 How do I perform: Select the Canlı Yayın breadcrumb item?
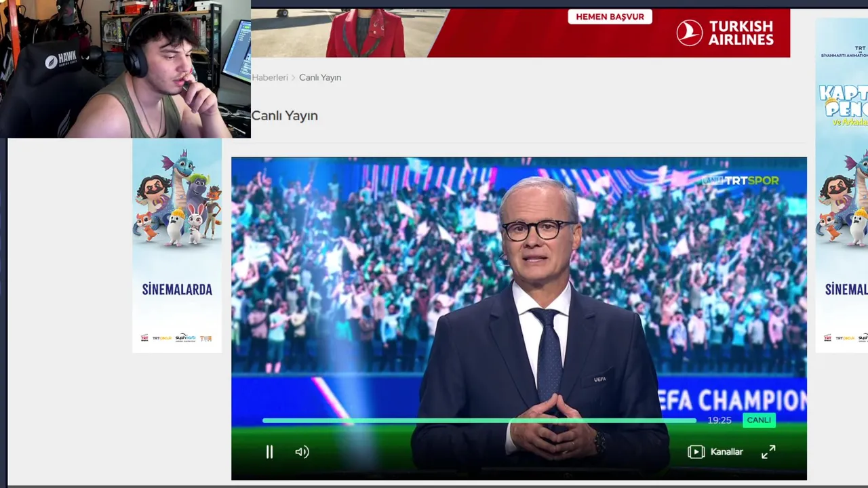[320, 77]
